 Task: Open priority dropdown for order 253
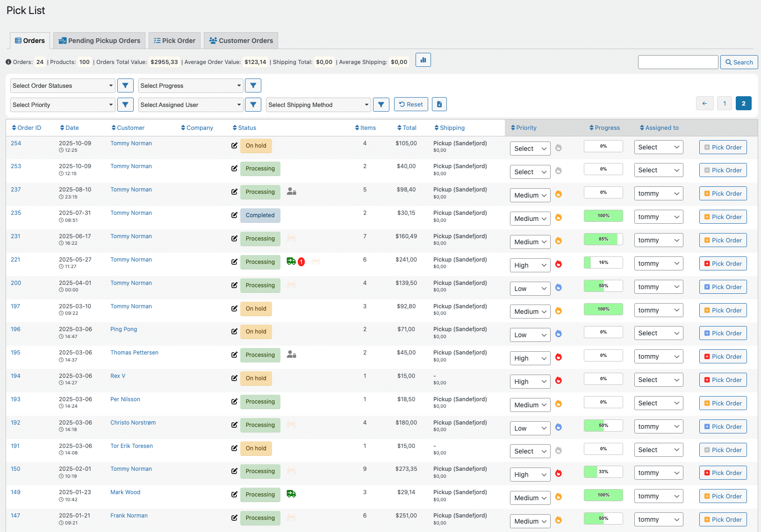tap(530, 172)
